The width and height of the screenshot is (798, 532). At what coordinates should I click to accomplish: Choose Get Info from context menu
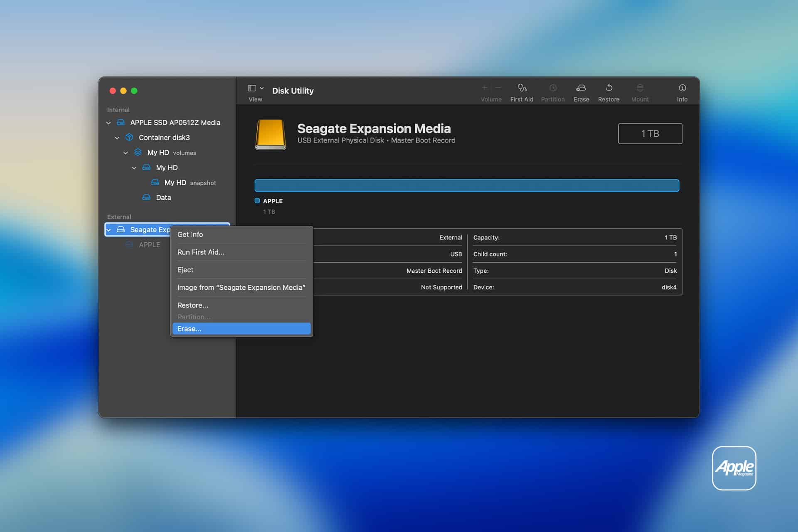click(x=241, y=234)
